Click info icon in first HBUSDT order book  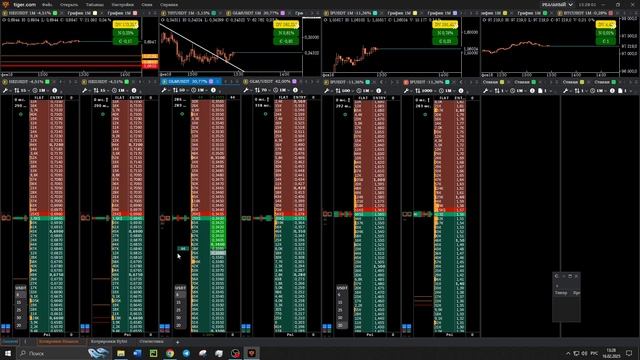tap(54, 90)
